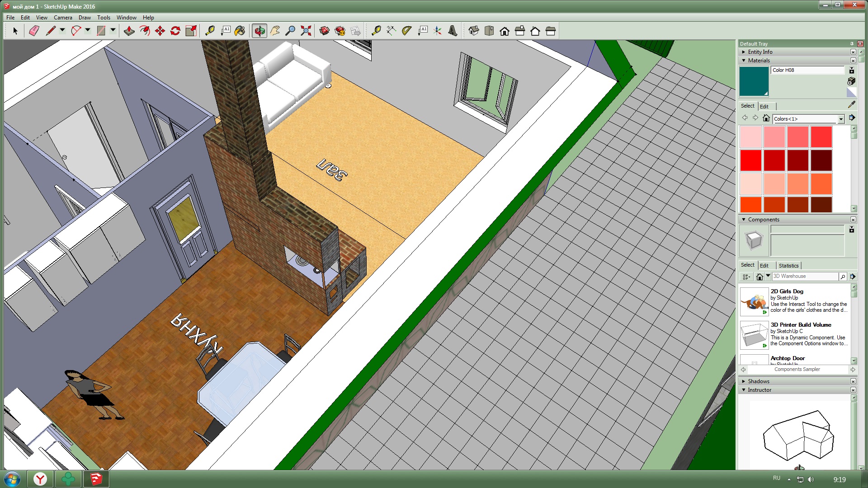Switch to Statistics tab in Components
Screen dimensions: 868x488
[788, 266]
